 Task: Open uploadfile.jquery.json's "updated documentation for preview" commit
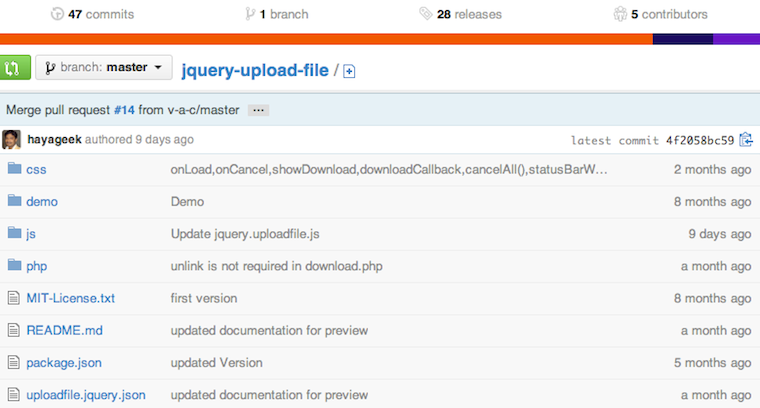click(269, 395)
